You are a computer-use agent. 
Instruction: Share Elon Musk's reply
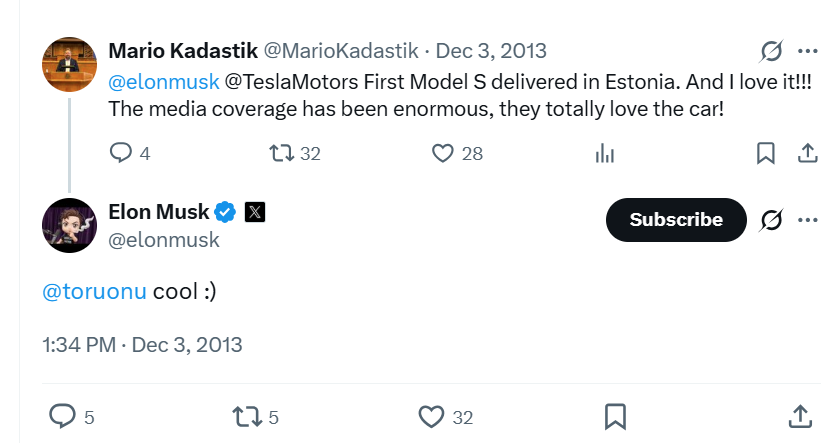[x=800, y=416]
